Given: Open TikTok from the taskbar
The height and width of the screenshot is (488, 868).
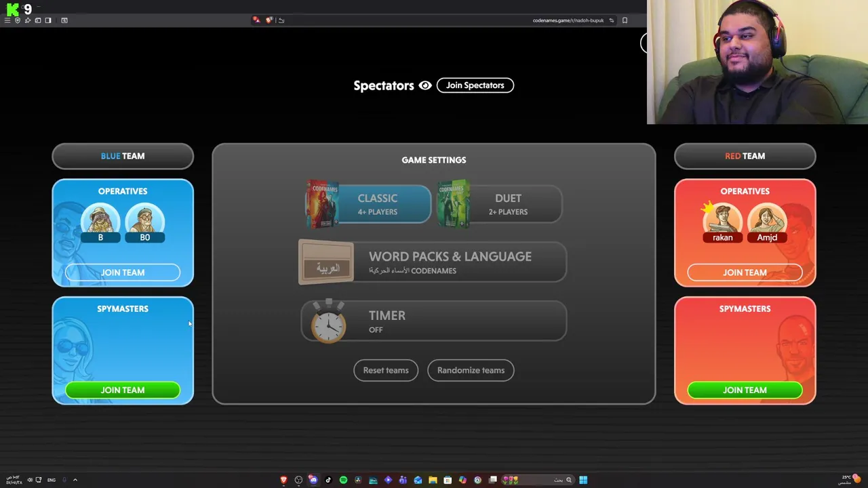Looking at the screenshot, I should click(328, 480).
